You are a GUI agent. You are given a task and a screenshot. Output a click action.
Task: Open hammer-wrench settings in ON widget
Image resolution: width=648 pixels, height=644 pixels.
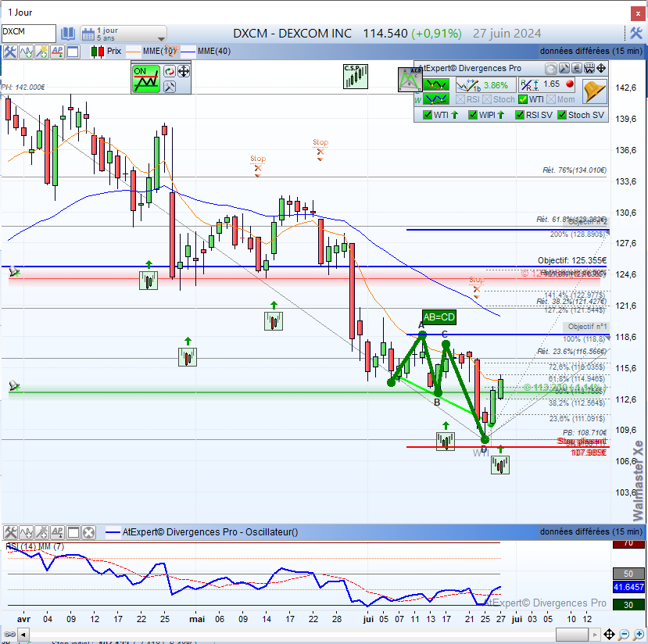click(170, 86)
